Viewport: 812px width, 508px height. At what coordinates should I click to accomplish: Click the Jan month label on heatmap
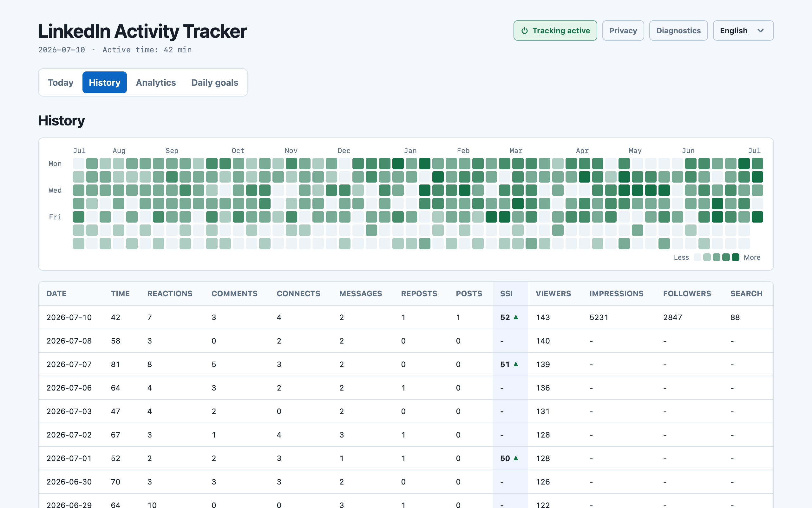[410, 150]
